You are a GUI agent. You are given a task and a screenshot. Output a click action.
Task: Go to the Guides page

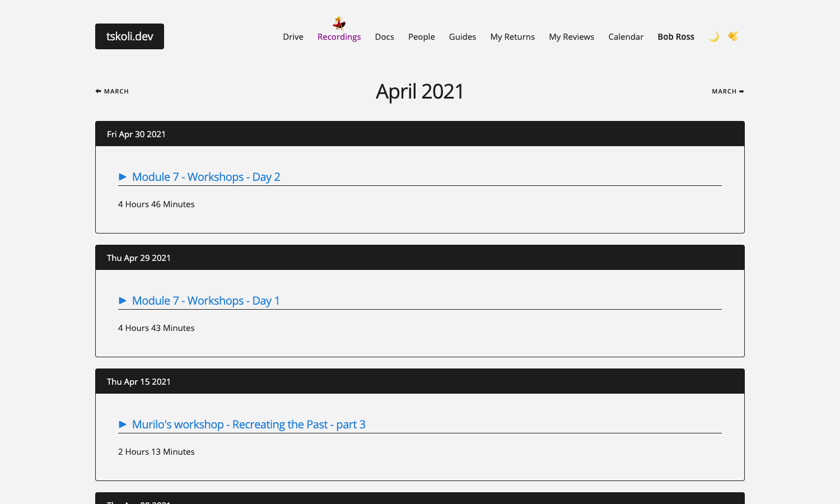[x=462, y=37]
